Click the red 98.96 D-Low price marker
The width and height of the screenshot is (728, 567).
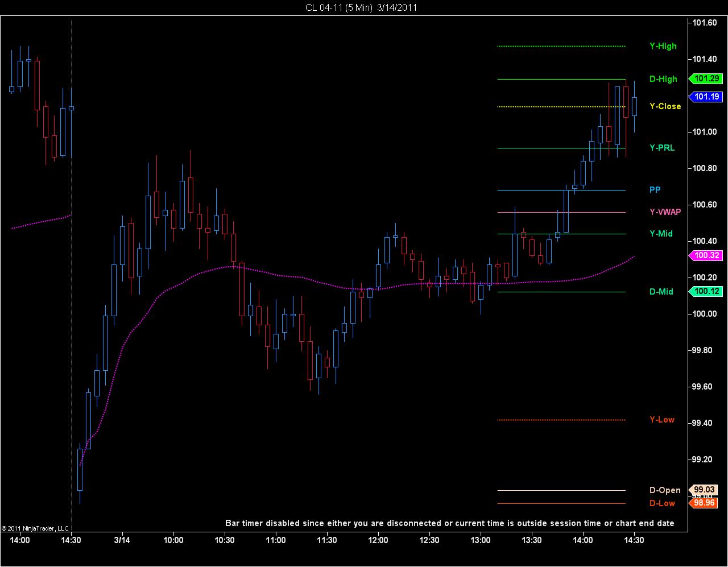[704, 503]
